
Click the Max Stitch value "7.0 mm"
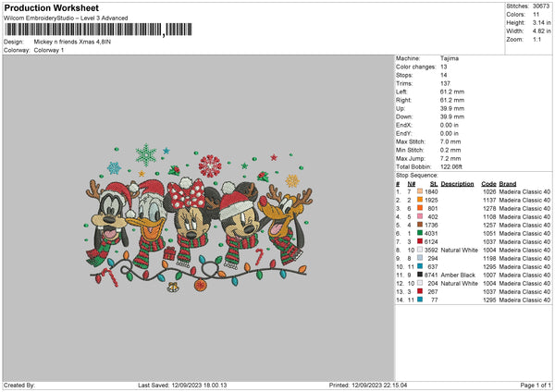450,141
